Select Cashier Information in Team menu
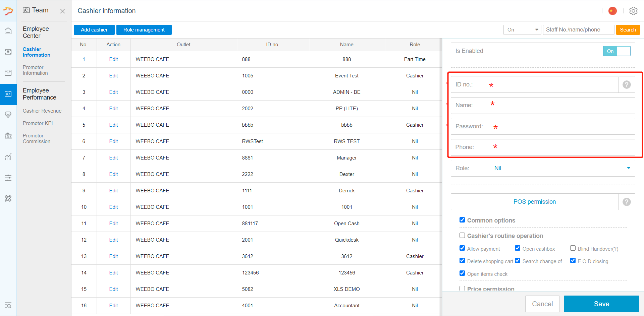Screen dimensions: 644x316 point(37,52)
